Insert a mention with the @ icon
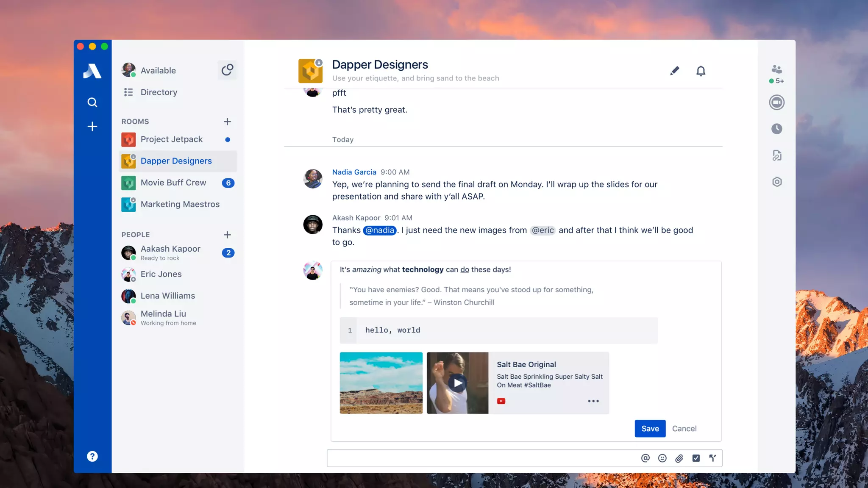 click(x=645, y=458)
